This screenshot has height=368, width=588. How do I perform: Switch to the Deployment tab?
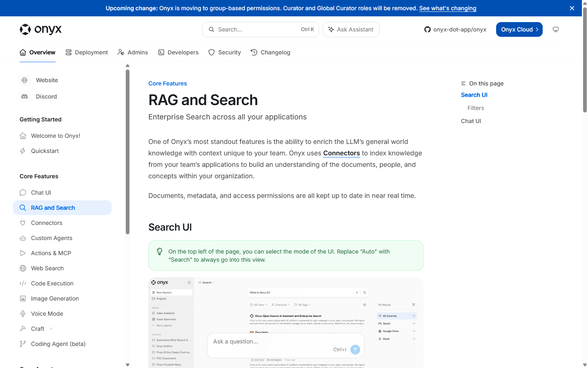[87, 52]
